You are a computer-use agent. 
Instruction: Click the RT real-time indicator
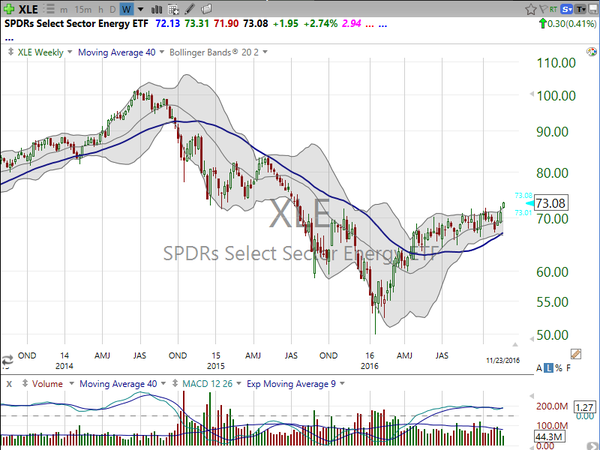[553, 9]
